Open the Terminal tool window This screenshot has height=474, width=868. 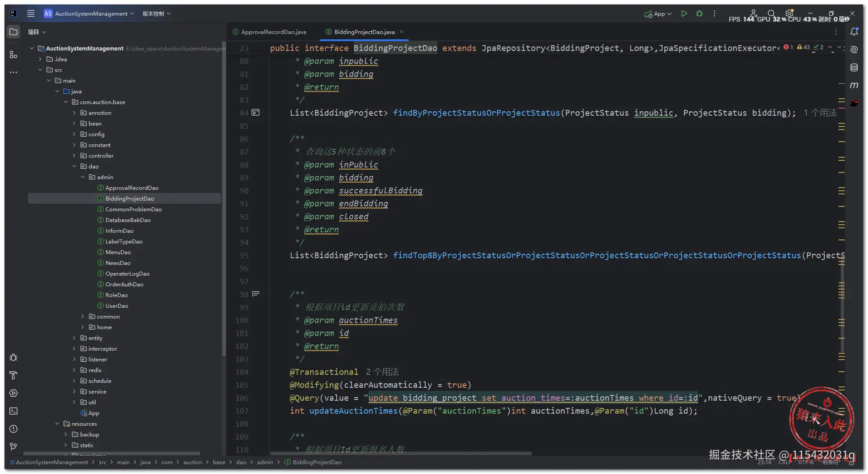pos(13,411)
